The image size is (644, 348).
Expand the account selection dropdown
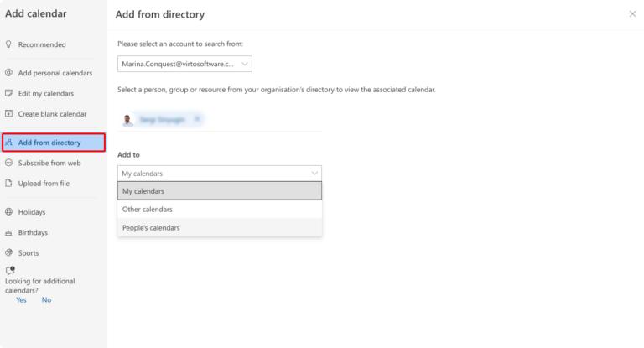tap(184, 64)
